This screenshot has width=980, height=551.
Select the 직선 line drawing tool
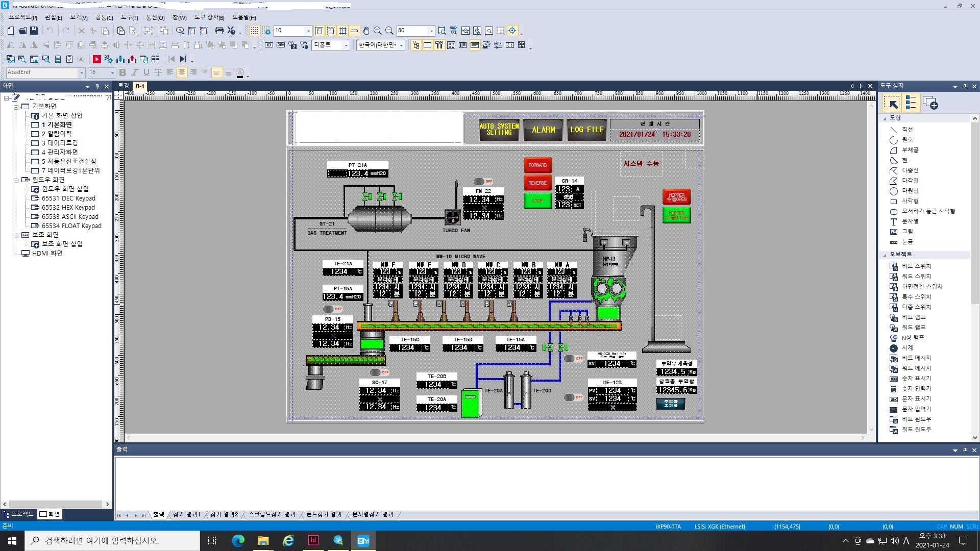coord(906,130)
